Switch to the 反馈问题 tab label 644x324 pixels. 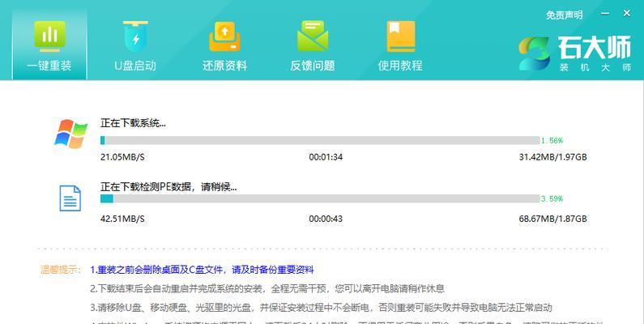pos(313,66)
